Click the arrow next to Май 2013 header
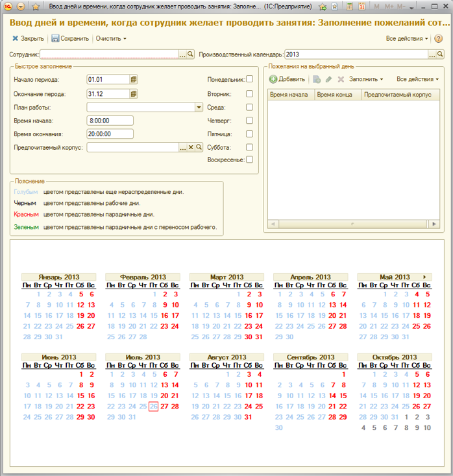 [424, 277]
